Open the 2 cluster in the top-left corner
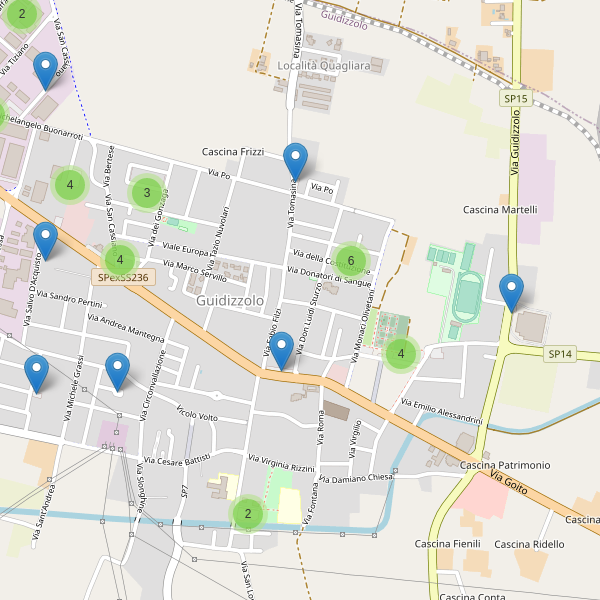 pyautogui.click(x=22, y=14)
